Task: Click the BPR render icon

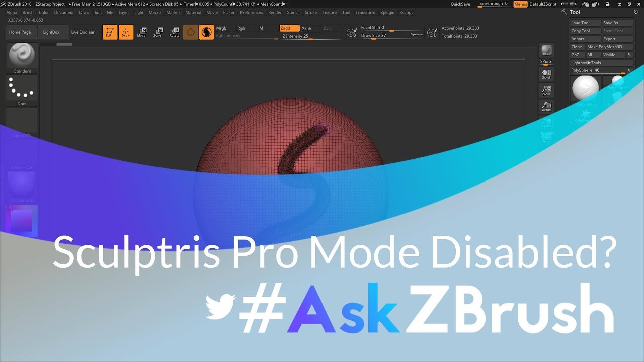Action: point(546,50)
